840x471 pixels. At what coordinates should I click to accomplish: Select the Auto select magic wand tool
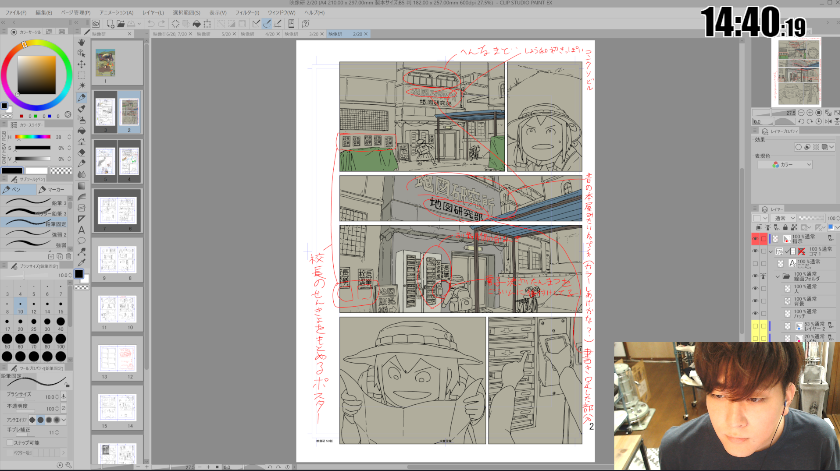click(x=81, y=86)
